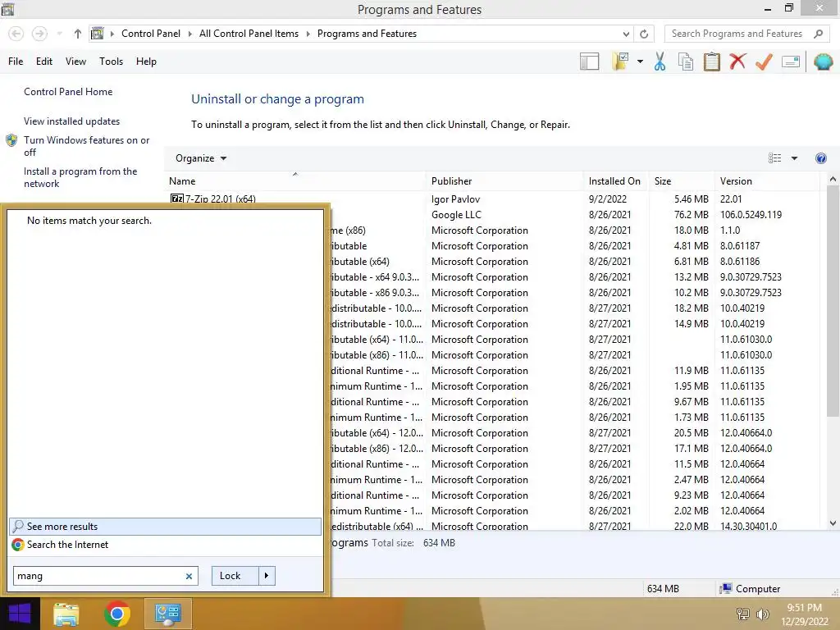Image resolution: width=840 pixels, height=630 pixels.
Task: Click the Control Panel taskbar icon
Action: (x=167, y=614)
